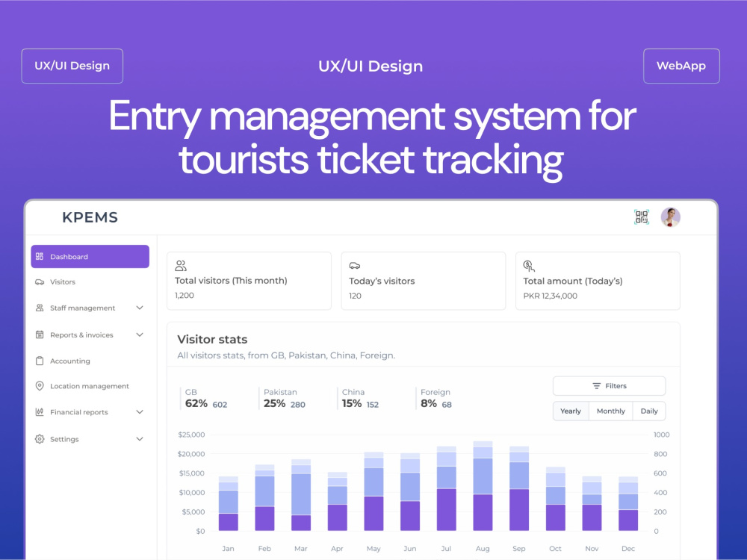Viewport: 747px width, 560px height.
Task: Enable the Daily stats view
Action: click(649, 411)
